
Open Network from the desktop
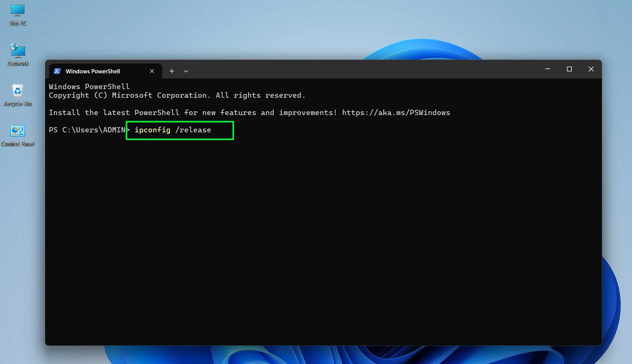pos(17,53)
